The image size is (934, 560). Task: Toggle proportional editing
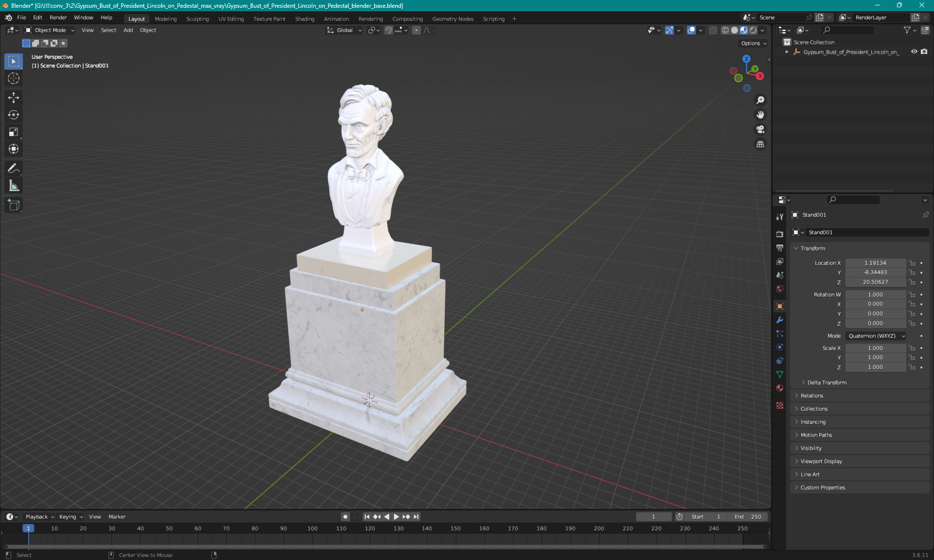pyautogui.click(x=416, y=30)
